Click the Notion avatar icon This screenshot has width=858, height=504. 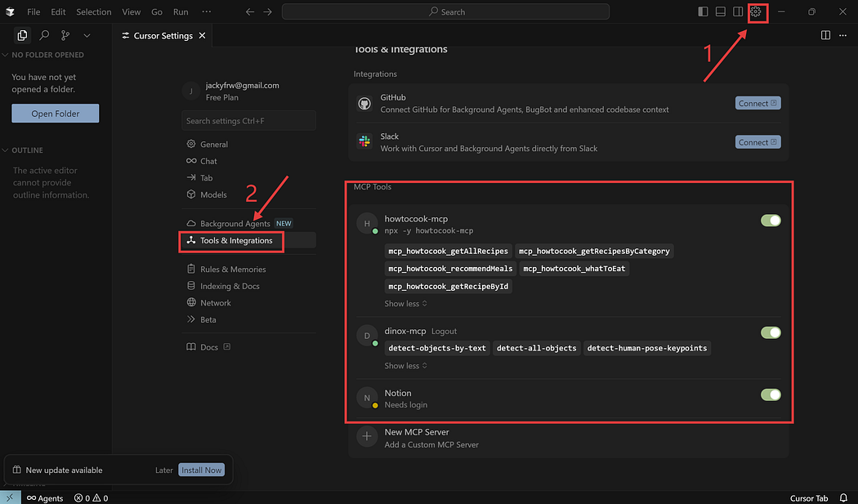point(367,398)
